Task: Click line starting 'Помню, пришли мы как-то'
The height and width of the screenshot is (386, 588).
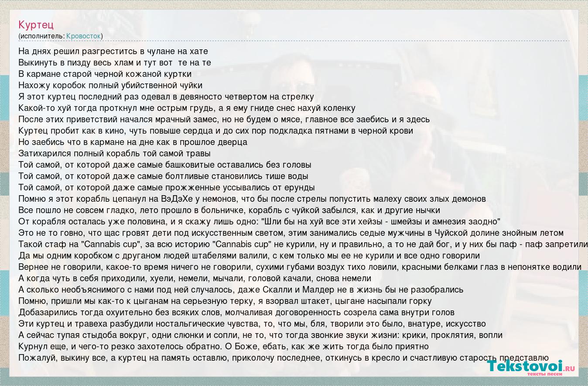Action: [225, 301]
